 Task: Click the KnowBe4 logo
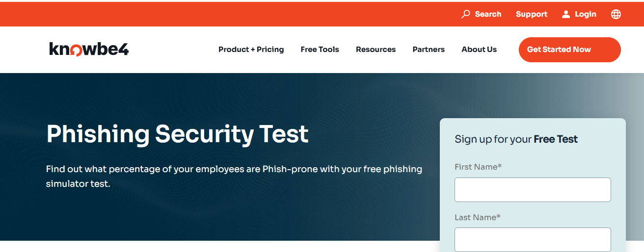pos(89,50)
